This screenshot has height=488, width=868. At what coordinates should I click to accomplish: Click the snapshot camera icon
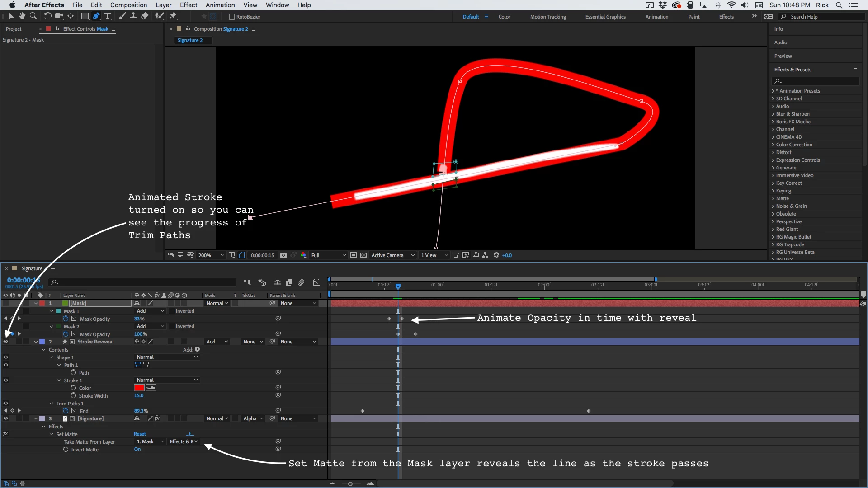[283, 255]
